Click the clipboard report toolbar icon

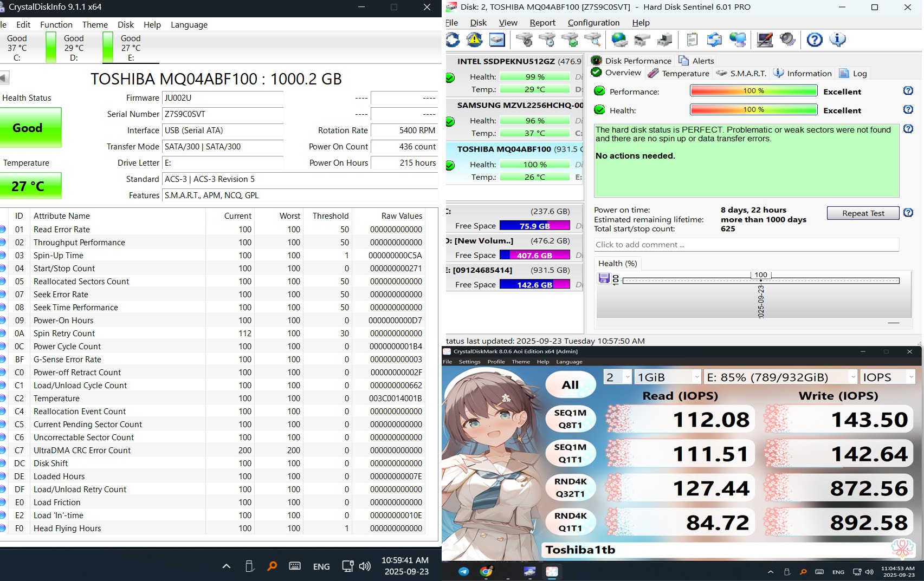692,40
